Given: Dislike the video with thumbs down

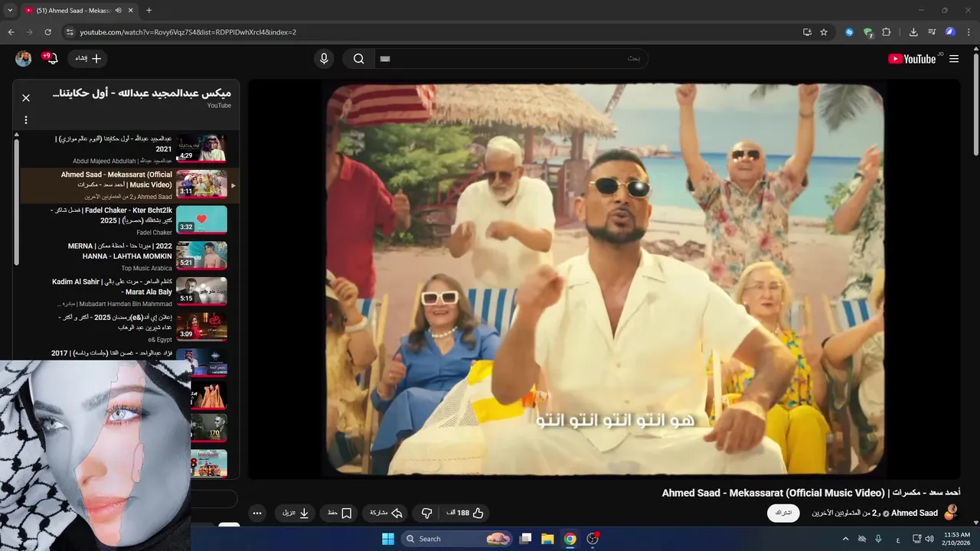Looking at the screenshot, I should [426, 513].
